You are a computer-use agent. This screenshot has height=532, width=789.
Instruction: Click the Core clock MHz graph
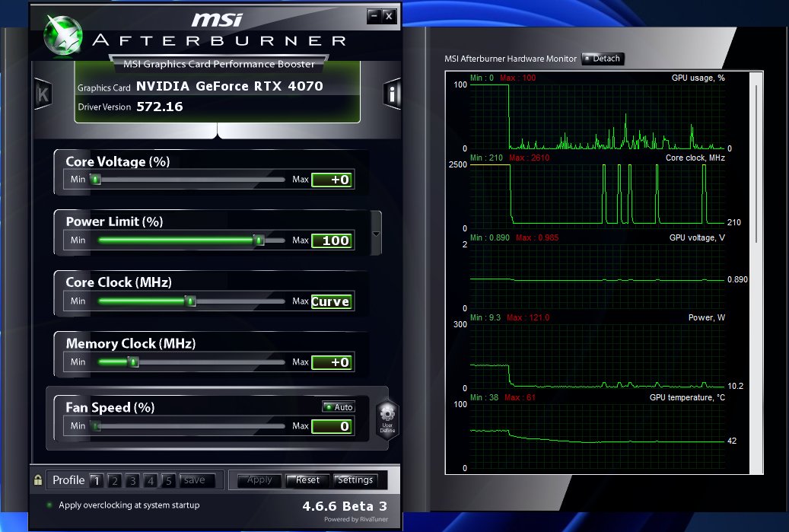coord(597,196)
